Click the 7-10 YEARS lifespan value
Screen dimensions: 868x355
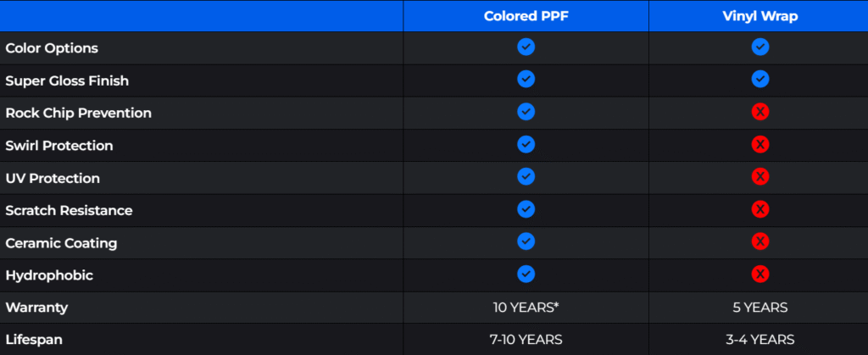click(526, 339)
